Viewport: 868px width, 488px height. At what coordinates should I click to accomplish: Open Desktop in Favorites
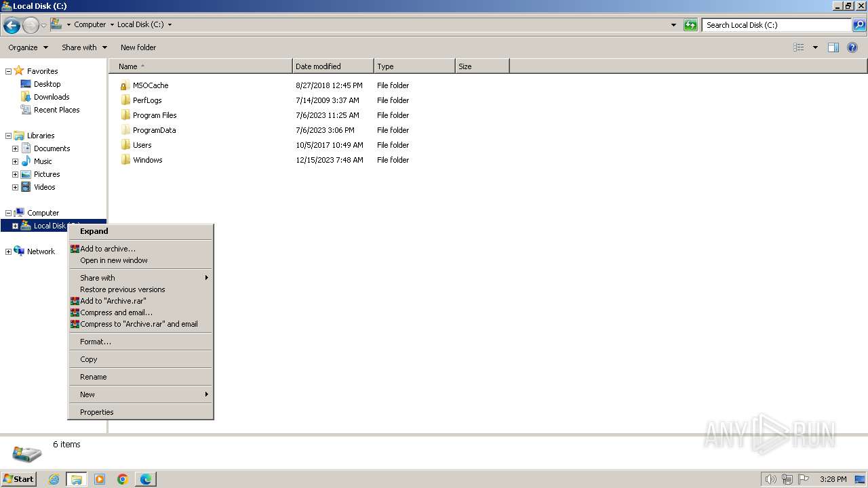[47, 84]
